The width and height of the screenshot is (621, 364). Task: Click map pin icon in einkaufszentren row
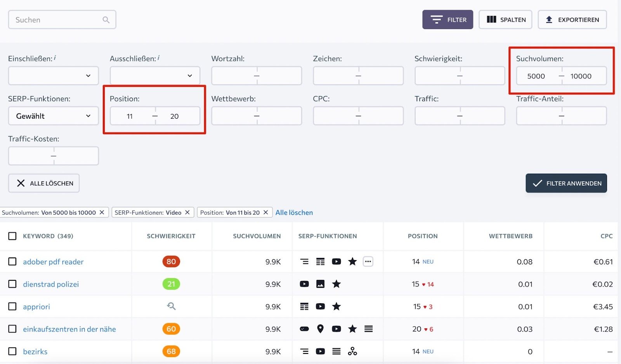click(x=320, y=329)
